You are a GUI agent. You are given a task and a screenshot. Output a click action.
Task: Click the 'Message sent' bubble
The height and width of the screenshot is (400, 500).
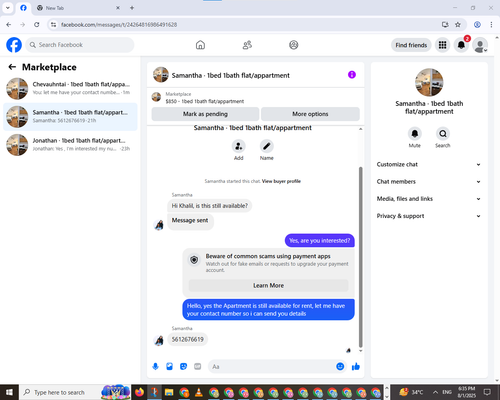(x=190, y=221)
